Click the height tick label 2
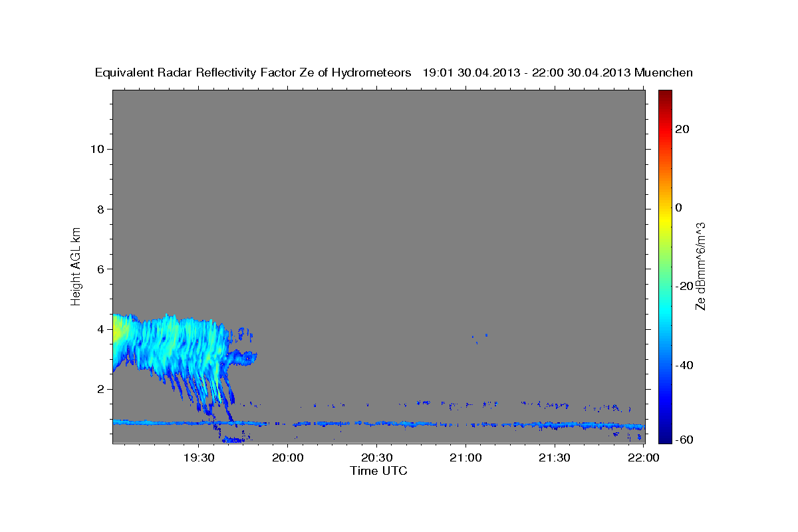798x532 pixels. coord(101,389)
